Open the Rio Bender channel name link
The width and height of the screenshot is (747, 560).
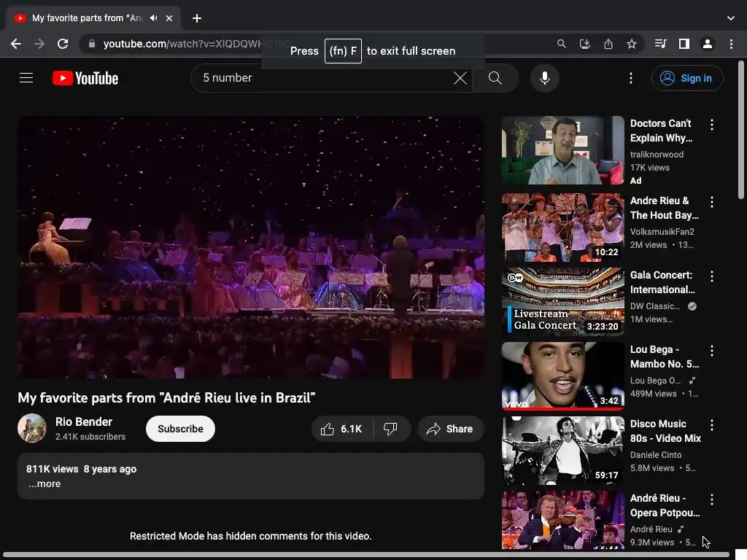point(84,422)
